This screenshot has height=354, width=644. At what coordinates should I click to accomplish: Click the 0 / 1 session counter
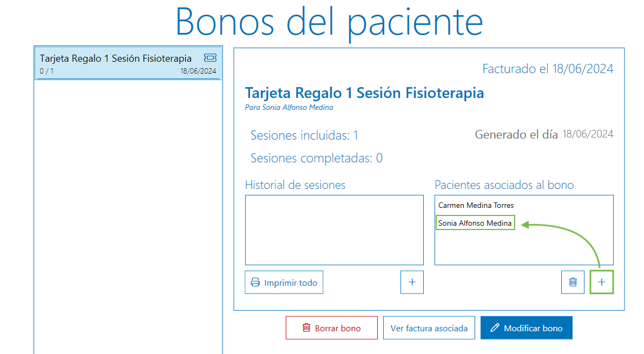click(x=47, y=71)
